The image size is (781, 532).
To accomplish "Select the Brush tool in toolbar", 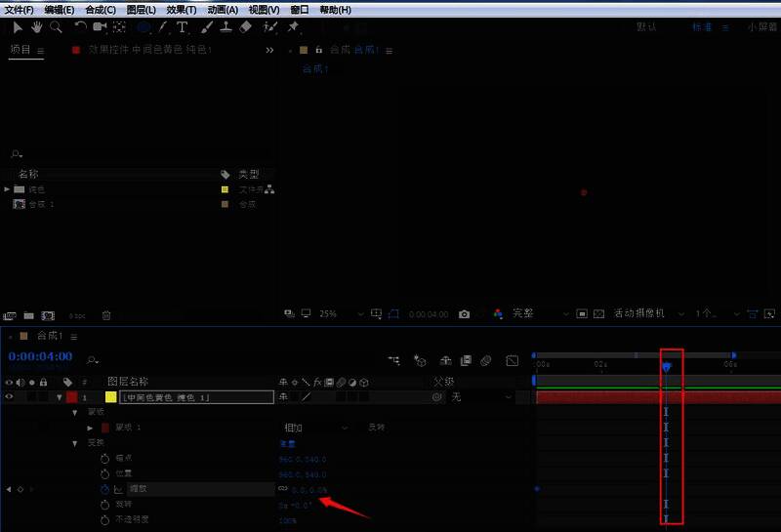I will (207, 27).
